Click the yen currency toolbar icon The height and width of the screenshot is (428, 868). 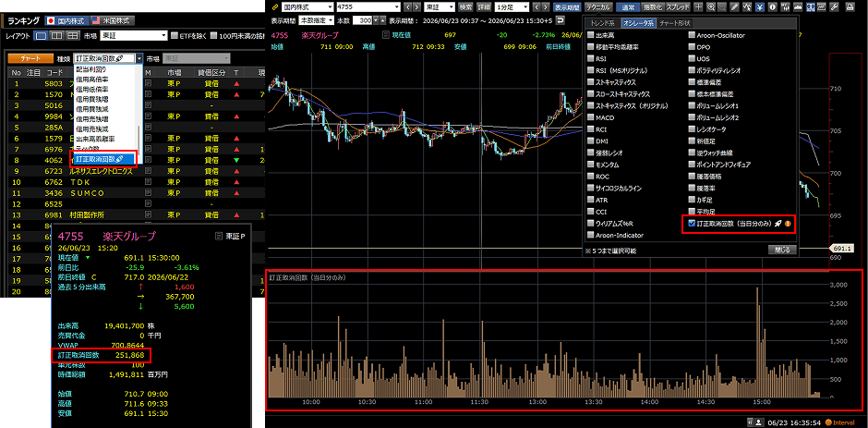coord(760,7)
